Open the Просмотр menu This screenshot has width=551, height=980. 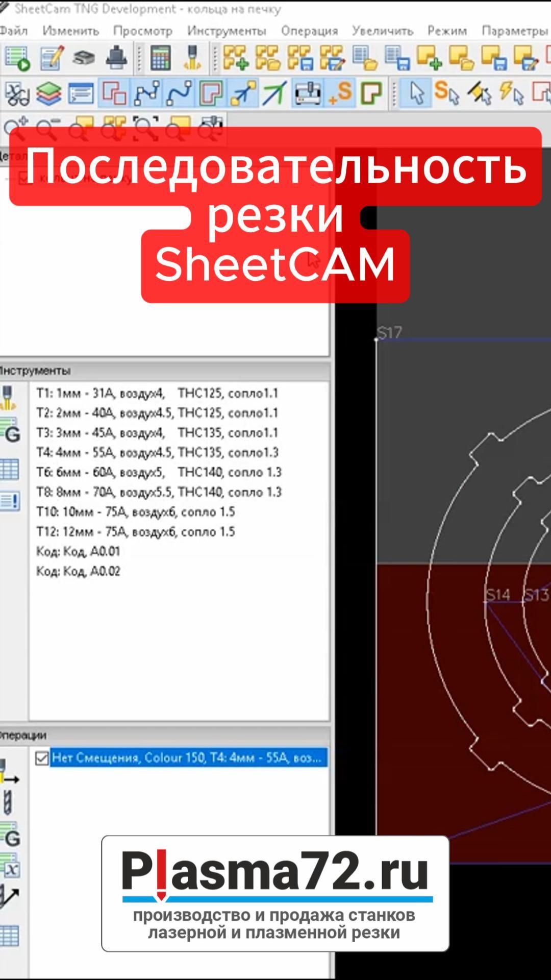pyautogui.click(x=143, y=31)
